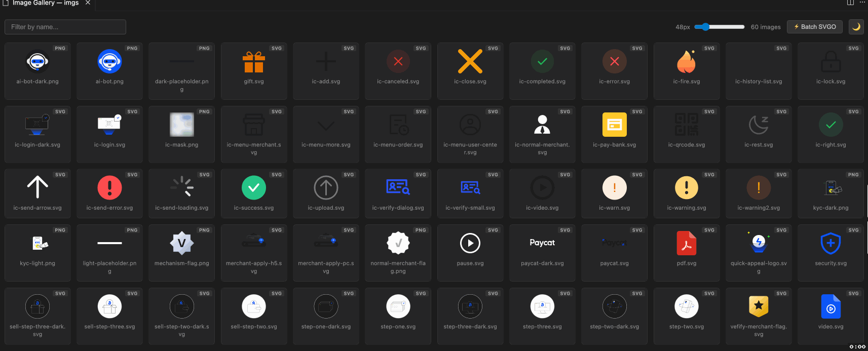Click the vefify-merchant-flag.svg star badge icon
The image size is (868, 351).
pos(759,306)
